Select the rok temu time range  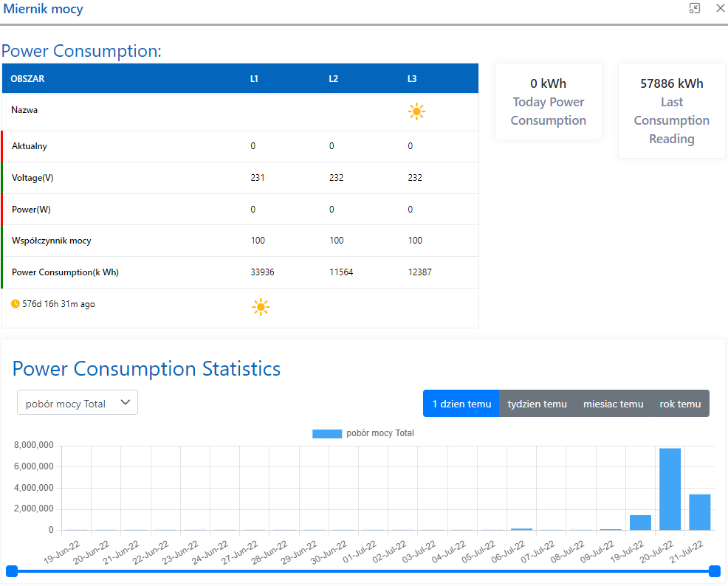click(x=679, y=404)
